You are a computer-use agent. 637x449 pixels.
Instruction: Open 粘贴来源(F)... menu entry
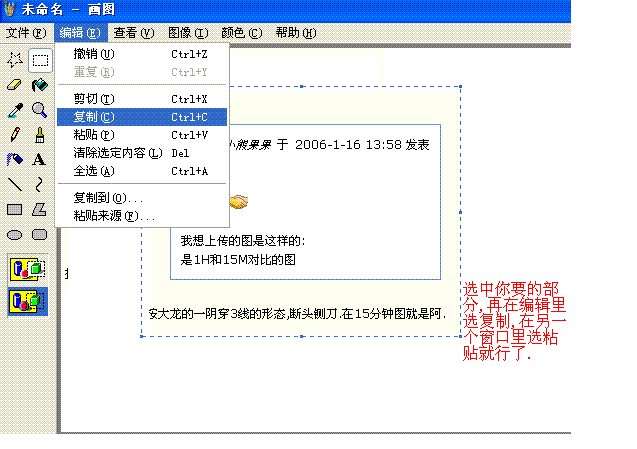click(142, 216)
